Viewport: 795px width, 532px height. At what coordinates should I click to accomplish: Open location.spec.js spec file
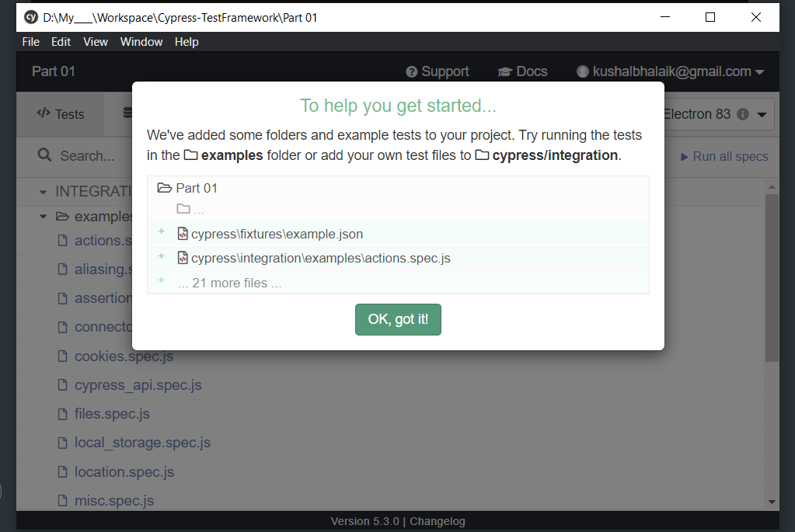pos(124,471)
